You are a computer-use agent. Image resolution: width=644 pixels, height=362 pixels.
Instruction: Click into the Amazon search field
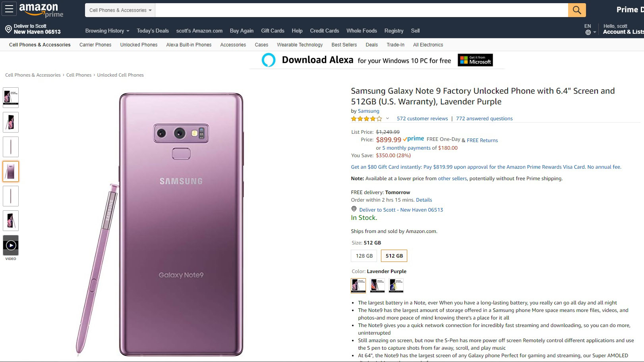pos(361,10)
